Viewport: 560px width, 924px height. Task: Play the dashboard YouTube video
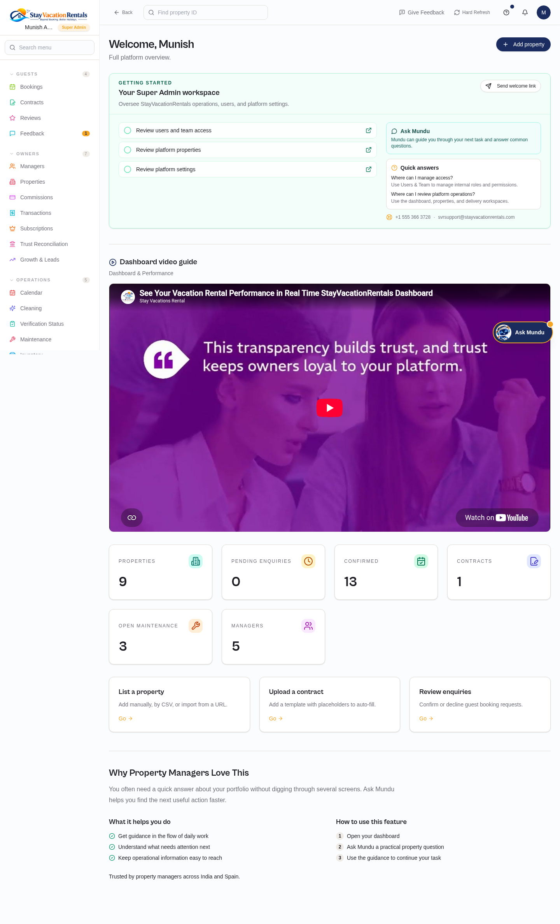click(x=329, y=408)
